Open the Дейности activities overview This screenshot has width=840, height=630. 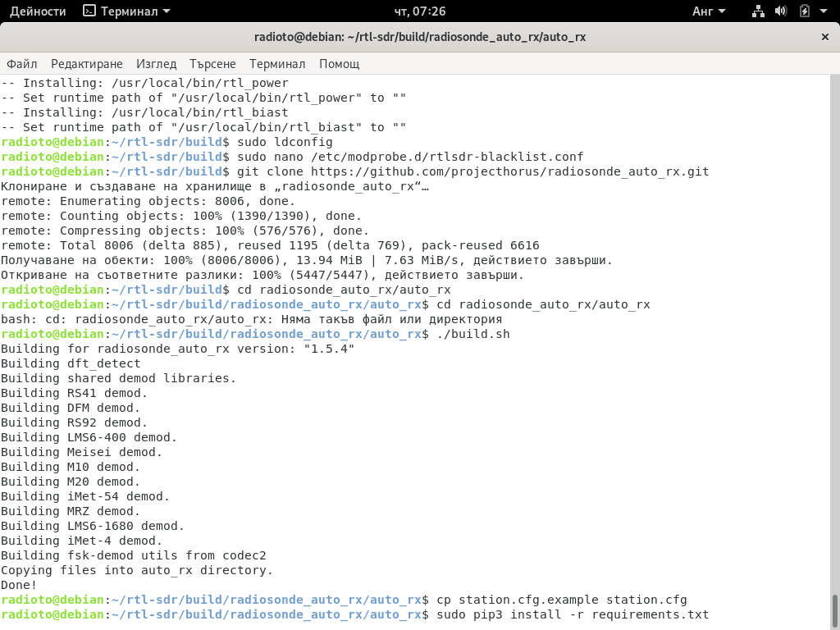[38, 11]
